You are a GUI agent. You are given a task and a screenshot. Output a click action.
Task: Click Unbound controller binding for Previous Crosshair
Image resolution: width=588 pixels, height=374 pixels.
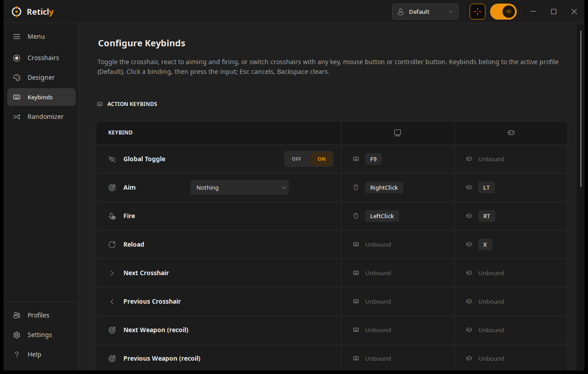(491, 301)
